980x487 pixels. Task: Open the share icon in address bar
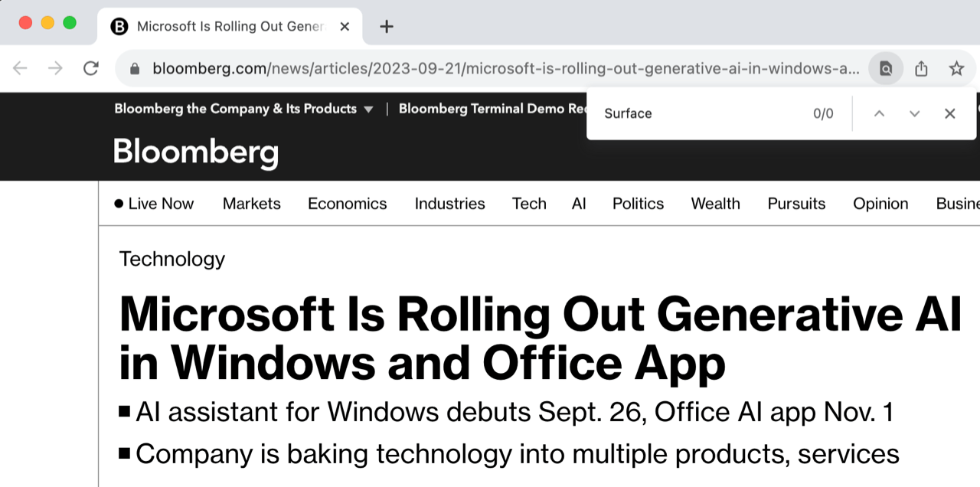pyautogui.click(x=921, y=68)
